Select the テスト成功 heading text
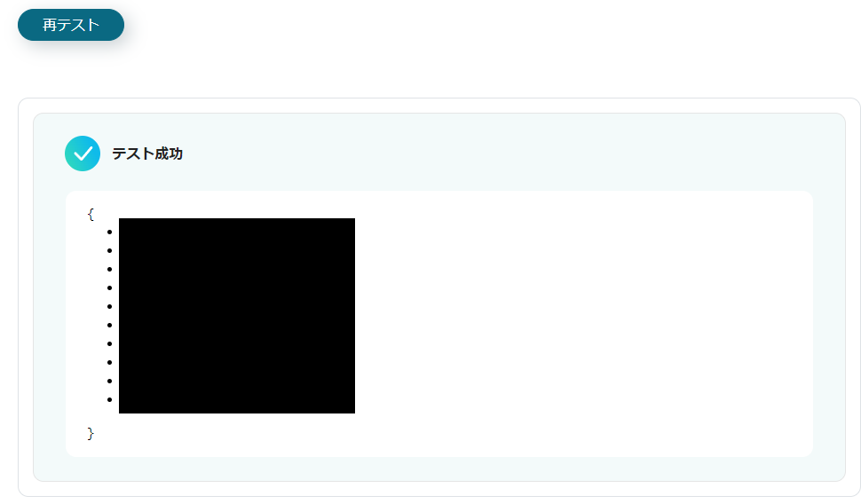This screenshot has height=504, width=861. point(147,154)
